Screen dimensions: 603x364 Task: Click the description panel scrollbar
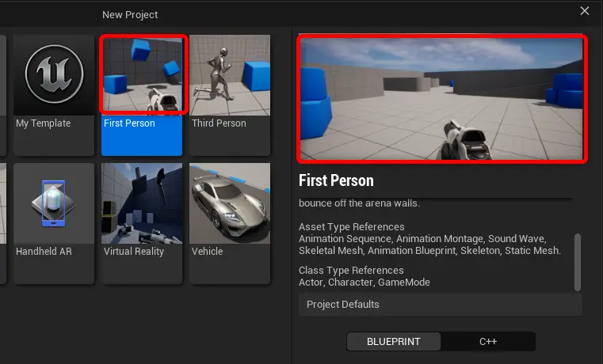pos(577,262)
